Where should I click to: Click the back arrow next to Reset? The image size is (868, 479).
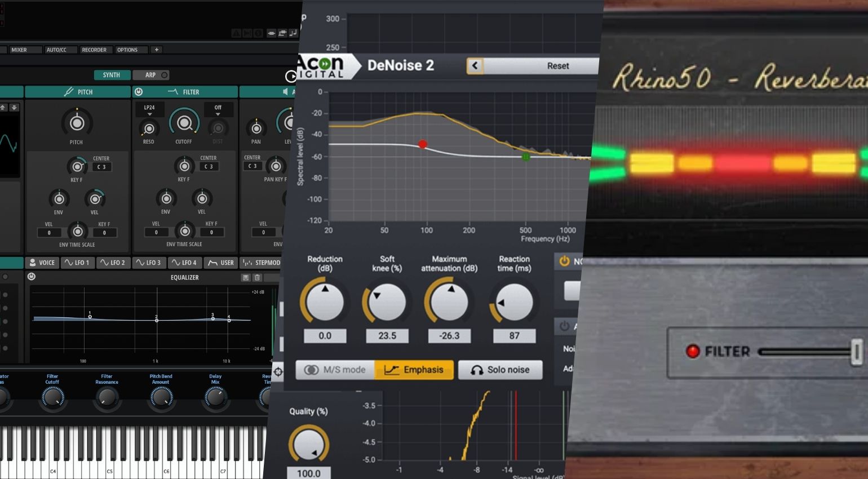coord(475,66)
